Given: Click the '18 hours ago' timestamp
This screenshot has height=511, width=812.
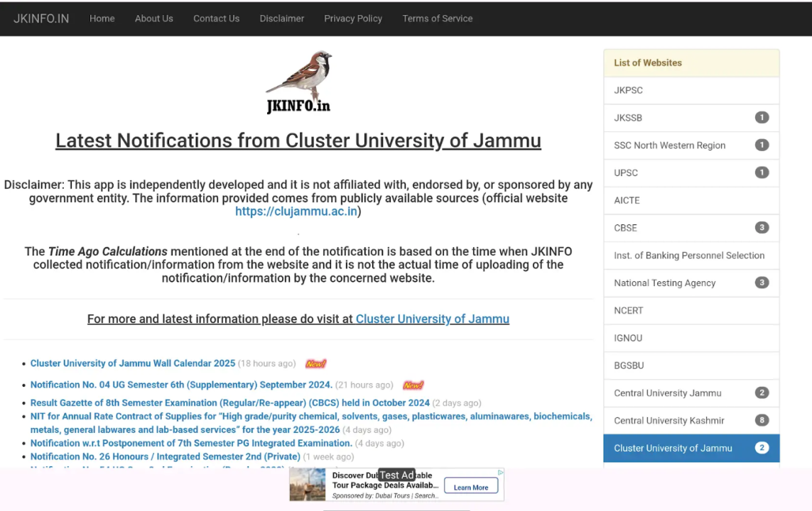Looking at the screenshot, I should pyautogui.click(x=266, y=363).
